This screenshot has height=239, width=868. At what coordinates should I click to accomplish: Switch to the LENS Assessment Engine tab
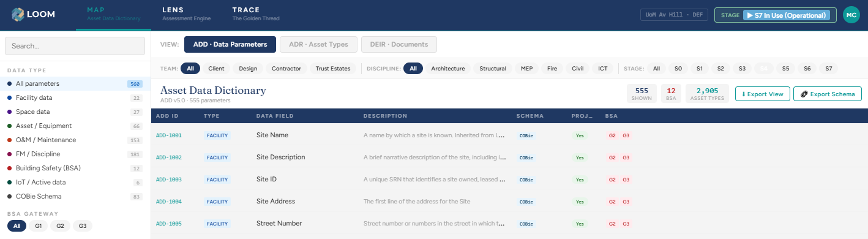click(x=186, y=15)
